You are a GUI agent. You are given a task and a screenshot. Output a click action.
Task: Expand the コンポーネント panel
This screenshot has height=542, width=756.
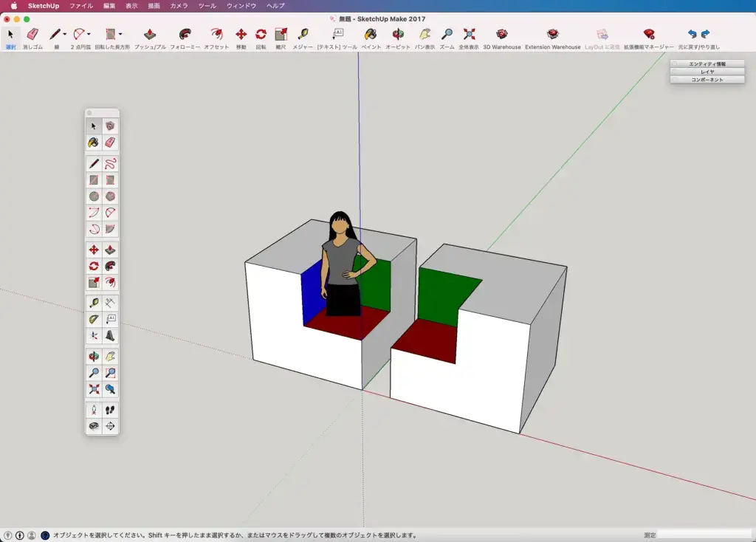pos(707,80)
